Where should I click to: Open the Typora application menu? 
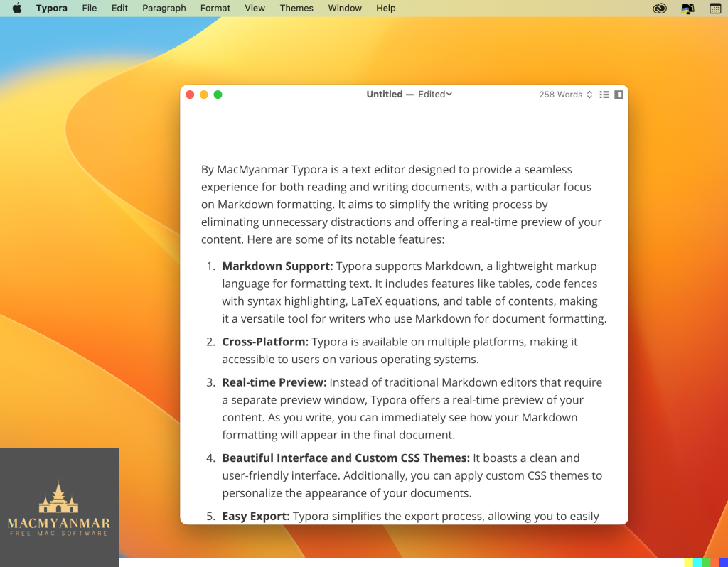click(x=51, y=8)
